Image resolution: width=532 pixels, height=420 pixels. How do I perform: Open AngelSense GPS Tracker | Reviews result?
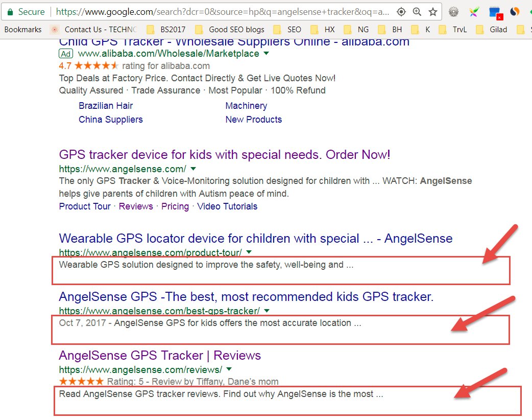point(160,356)
